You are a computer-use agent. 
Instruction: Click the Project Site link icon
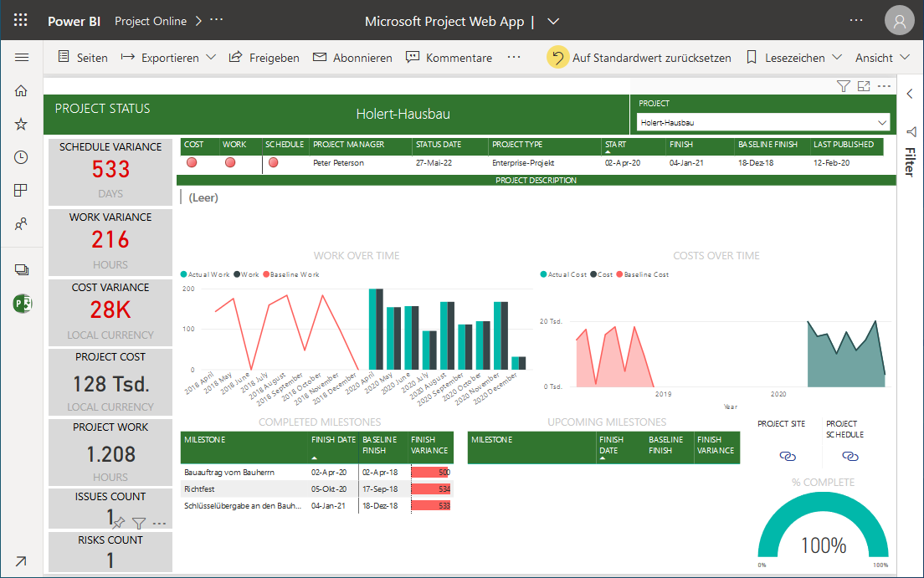788,456
